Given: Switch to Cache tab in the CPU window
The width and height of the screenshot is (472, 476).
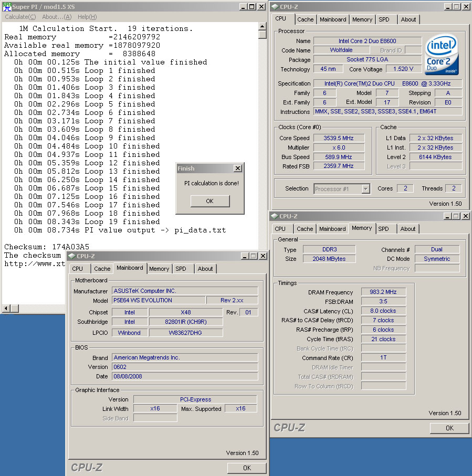Looking at the screenshot, I should coord(305,19).
